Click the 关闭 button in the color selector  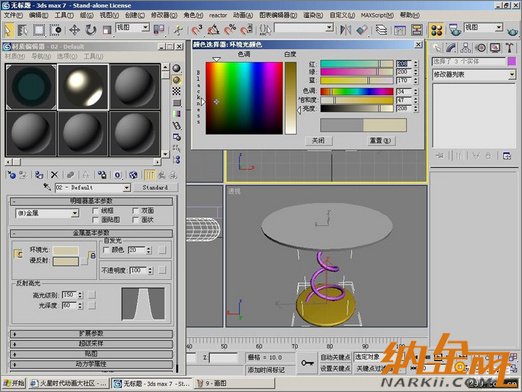(319, 140)
